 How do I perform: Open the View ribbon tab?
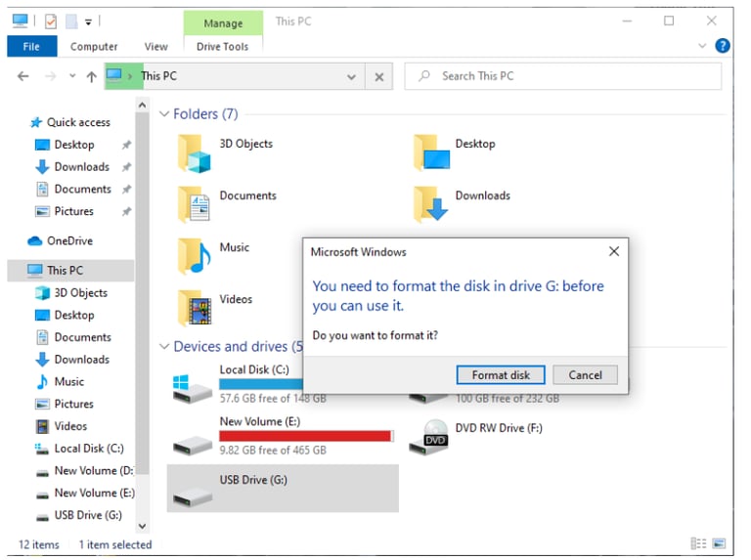tap(156, 47)
